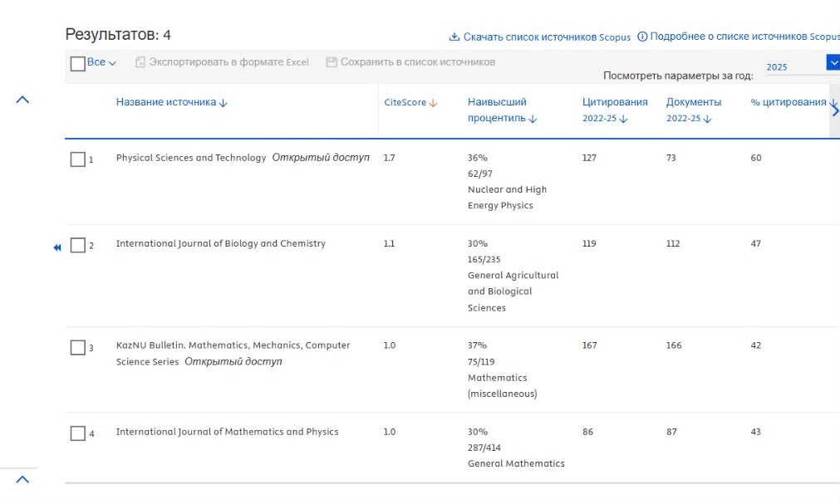Click Mathematics (miscellaneous) category text
The height and width of the screenshot is (504, 840).
coord(503,385)
